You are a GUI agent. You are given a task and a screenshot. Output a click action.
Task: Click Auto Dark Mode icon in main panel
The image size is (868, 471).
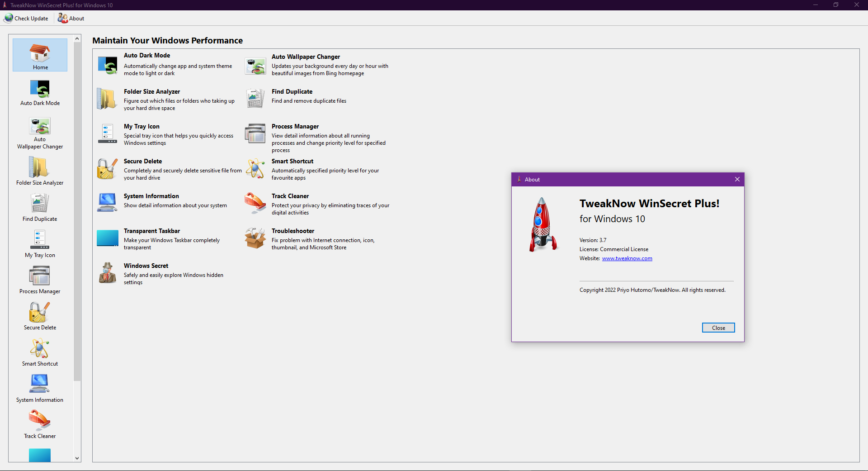point(108,65)
